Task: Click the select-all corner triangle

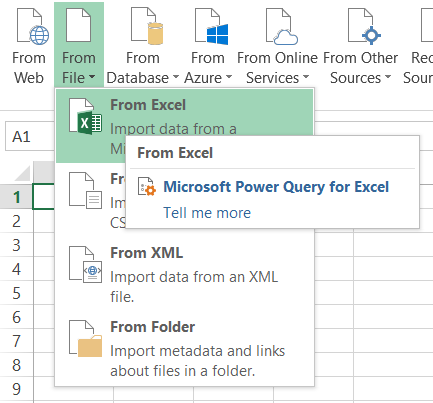Action: coord(22,173)
